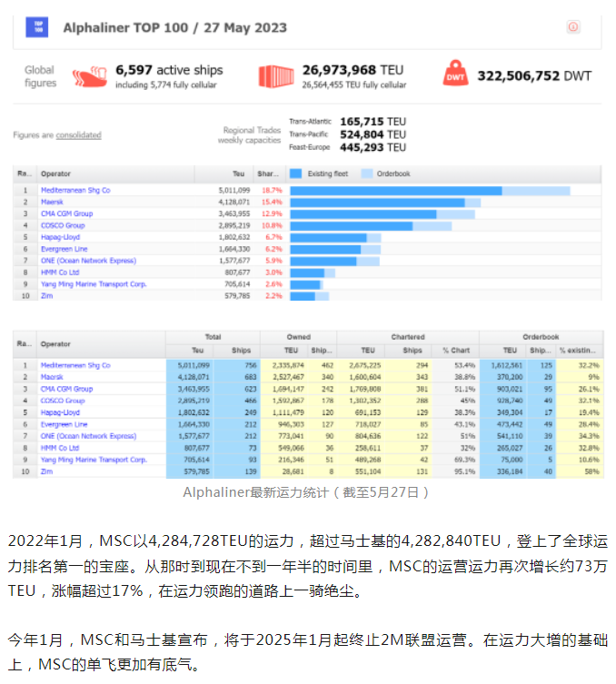Click the red info icon at top right
Image resolution: width=616 pixels, height=684 pixels.
click(x=573, y=27)
